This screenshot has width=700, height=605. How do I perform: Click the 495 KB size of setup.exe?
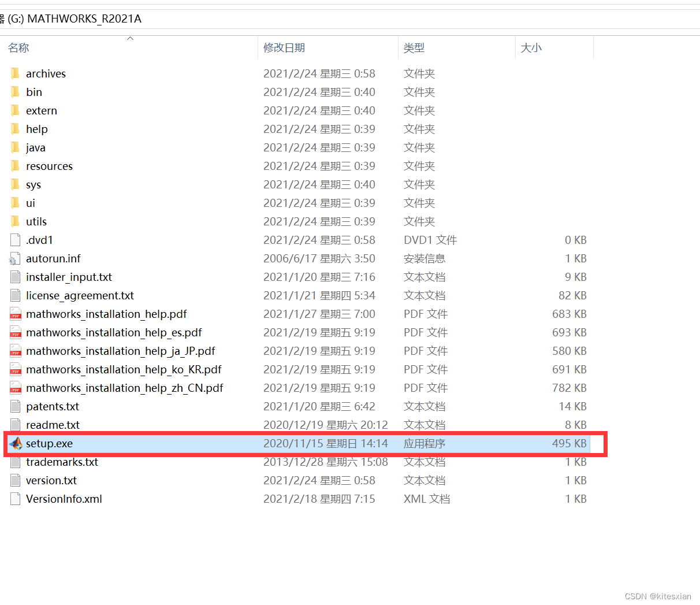click(569, 443)
